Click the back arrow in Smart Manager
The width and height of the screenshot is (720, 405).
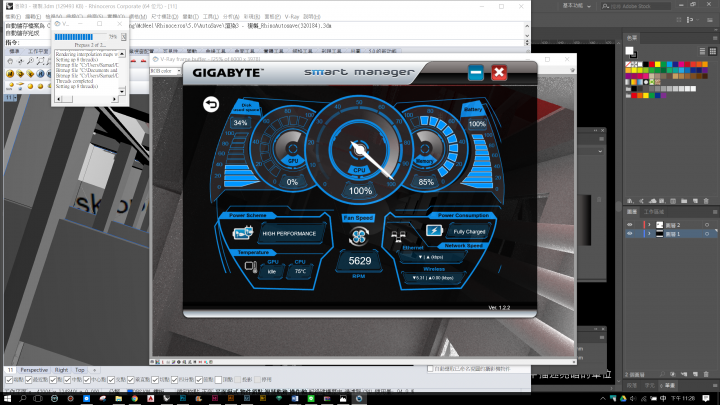(x=211, y=104)
